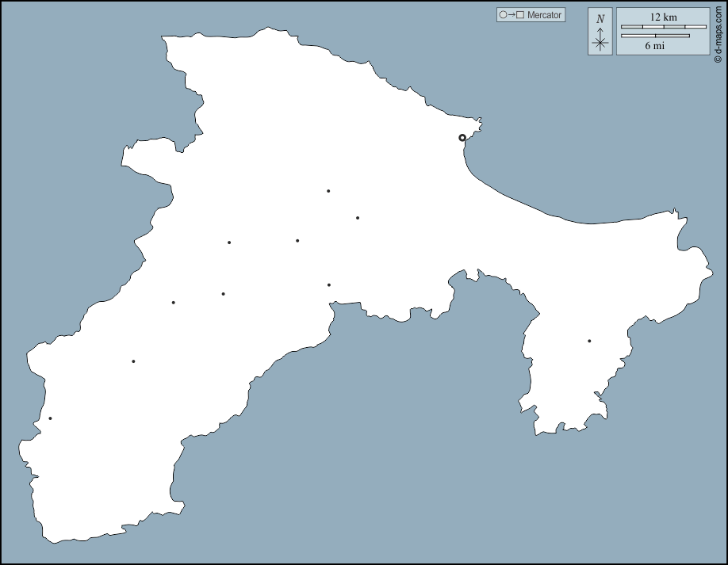The image size is (728, 565).
Task: Select the Mercator projection label
Action: pos(544,15)
